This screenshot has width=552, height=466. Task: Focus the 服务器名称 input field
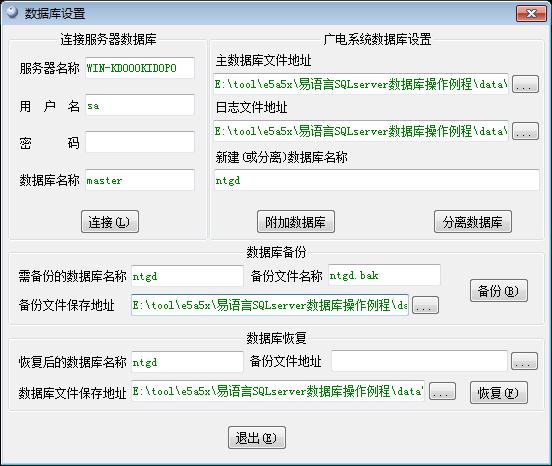[x=140, y=68]
